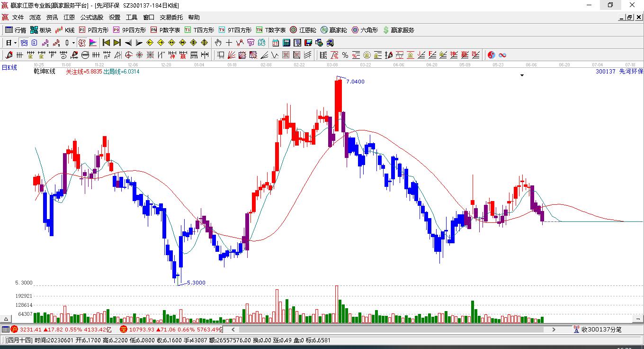Open the 9P四方形 tool

pyautogui.click(x=129, y=30)
